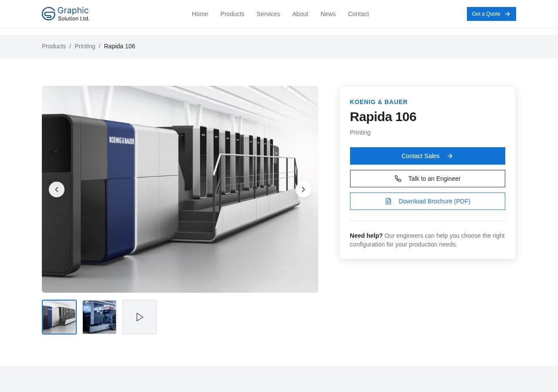The height and width of the screenshot is (392, 558).
Task: Click Talk to an Engineer
Action: [x=427, y=179]
